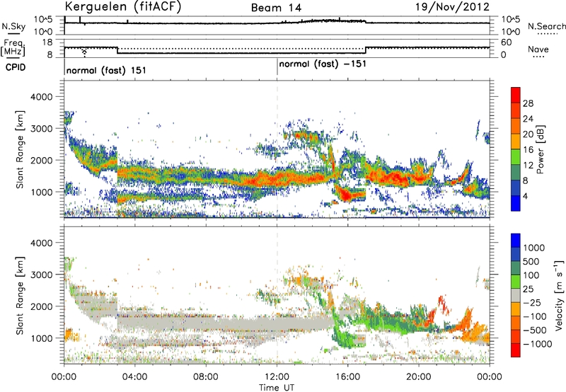Pick the light green Power colorbar segment

(516, 157)
